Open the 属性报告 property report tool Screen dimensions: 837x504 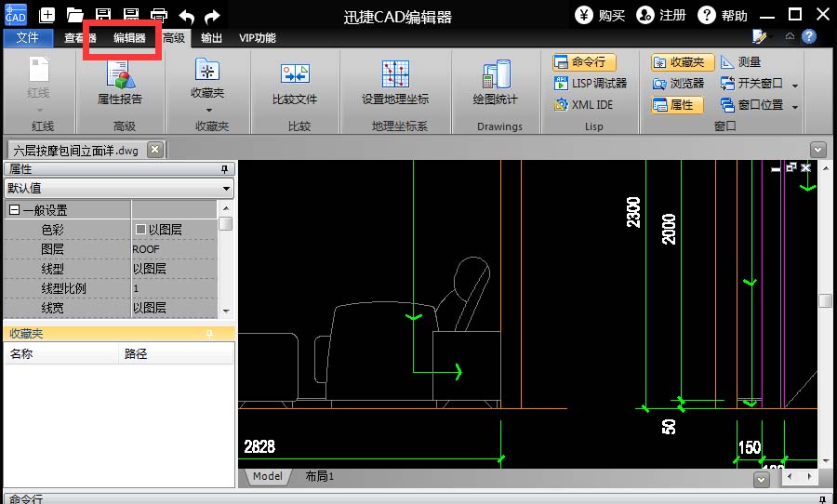[120, 82]
